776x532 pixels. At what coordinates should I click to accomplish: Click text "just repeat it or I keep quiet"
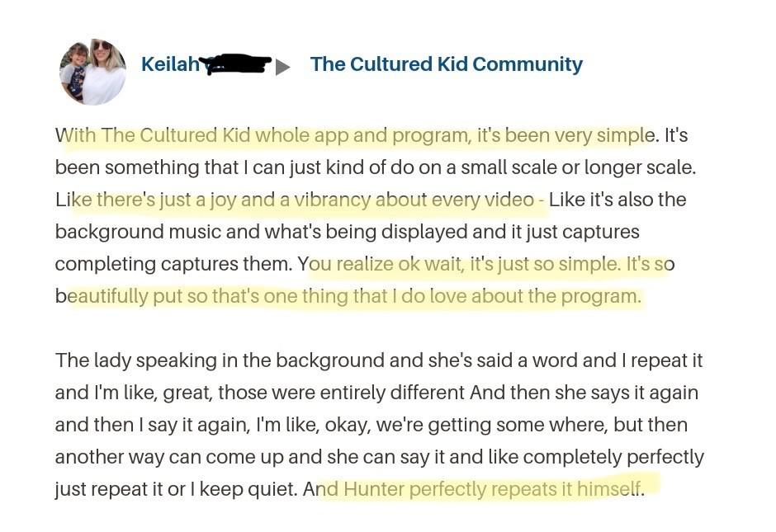click(177, 489)
